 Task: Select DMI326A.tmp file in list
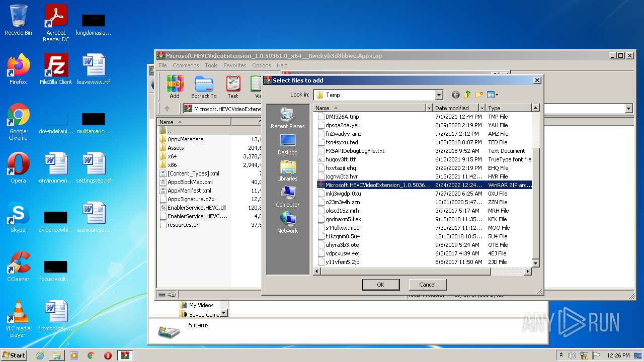pyautogui.click(x=342, y=117)
